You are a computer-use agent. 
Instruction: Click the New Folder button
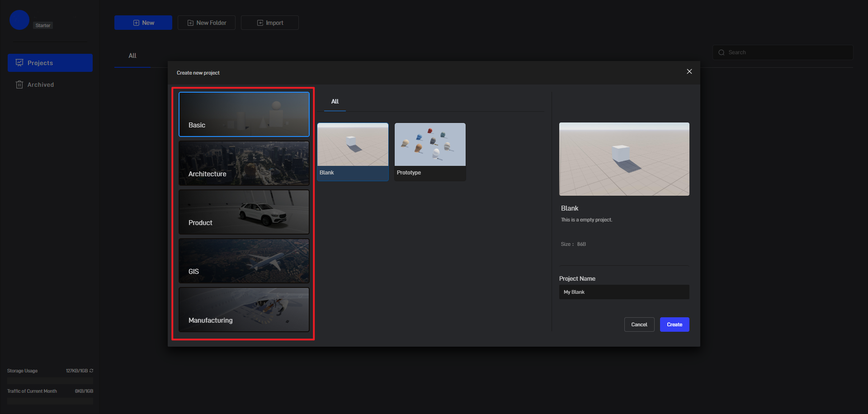207,23
